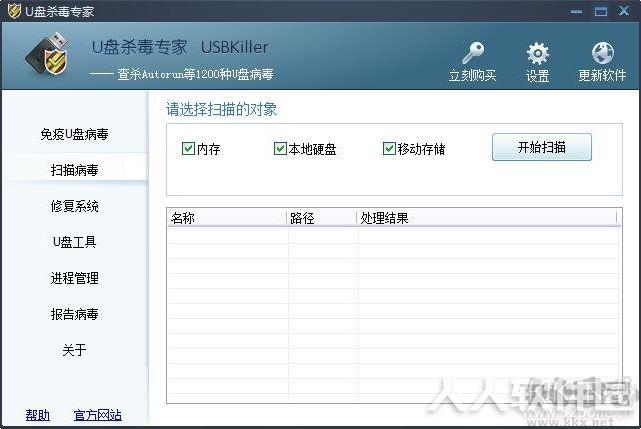This screenshot has width=641, height=429.
Task: Uncheck the 本地硬盘 checkbox
Action: [280, 148]
